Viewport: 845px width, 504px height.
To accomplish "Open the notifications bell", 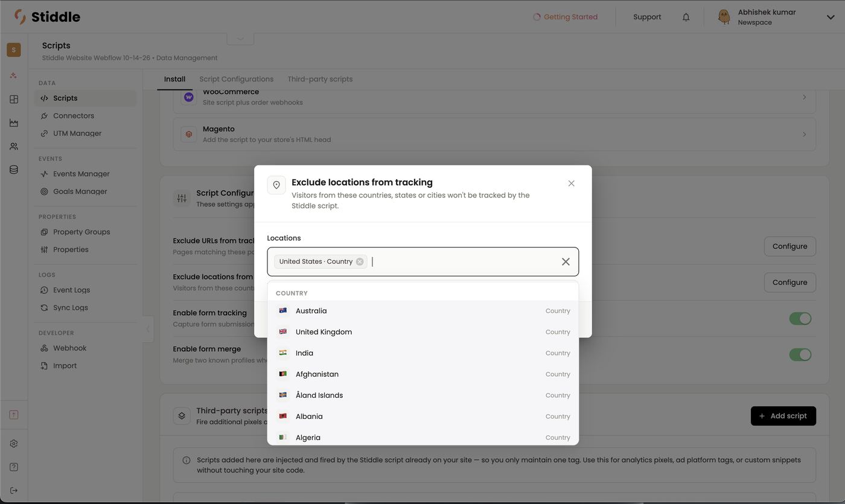I will [686, 17].
